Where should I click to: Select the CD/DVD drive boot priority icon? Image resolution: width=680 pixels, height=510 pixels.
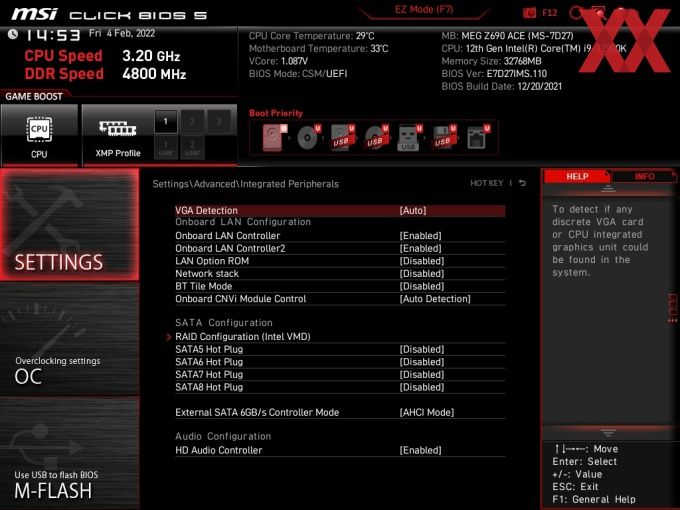tap(309, 137)
